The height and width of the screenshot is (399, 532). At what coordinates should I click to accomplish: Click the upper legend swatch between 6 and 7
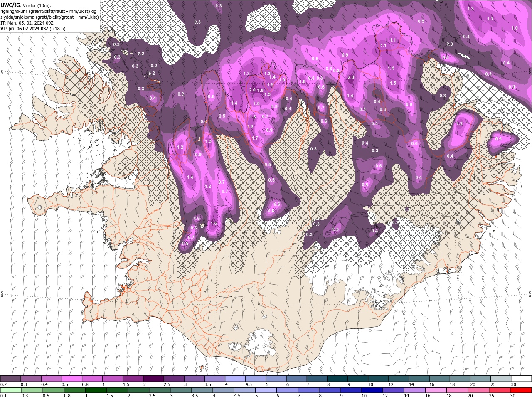click(296, 379)
